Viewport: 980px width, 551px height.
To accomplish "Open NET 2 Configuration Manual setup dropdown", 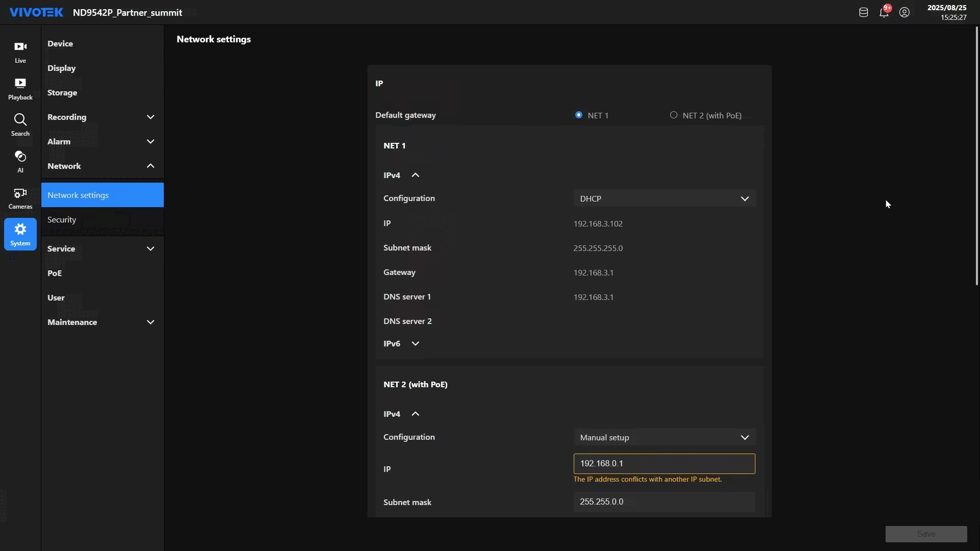I will click(x=664, y=437).
